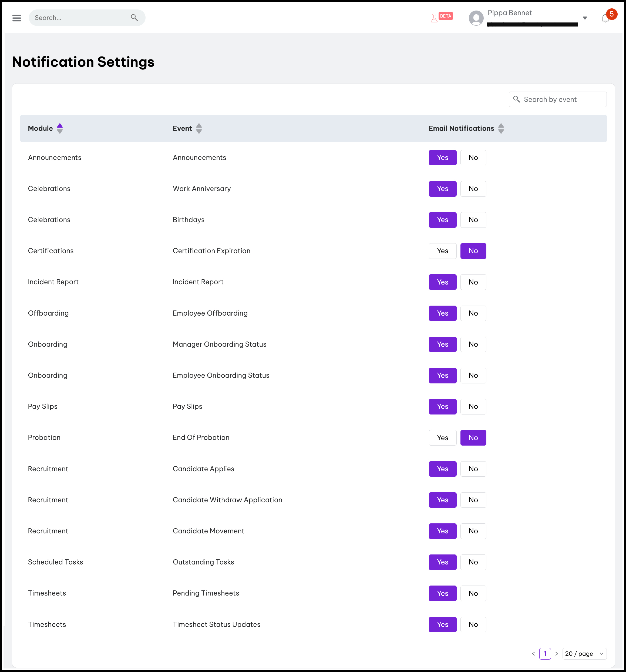Click Pippa Bennet's profile avatar
The image size is (626, 672).
476,18
